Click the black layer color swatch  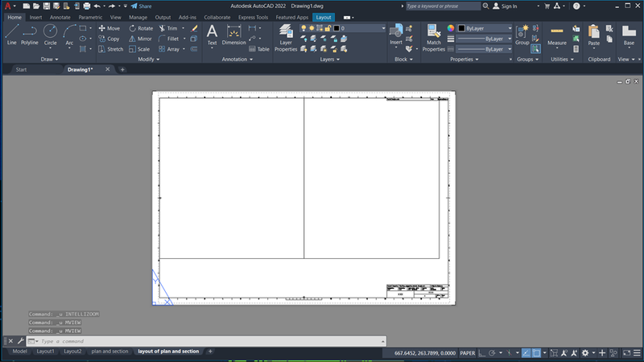pyautogui.click(x=336, y=28)
